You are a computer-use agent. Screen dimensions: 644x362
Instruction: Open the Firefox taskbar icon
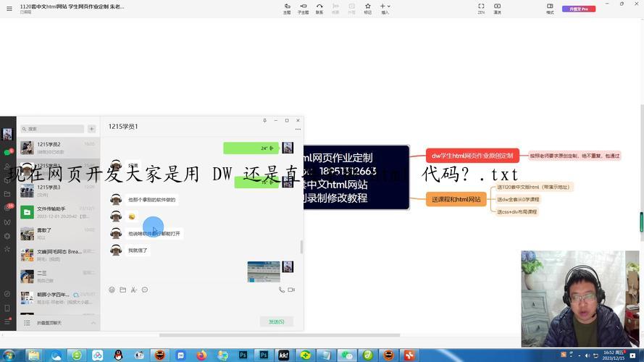201,355
